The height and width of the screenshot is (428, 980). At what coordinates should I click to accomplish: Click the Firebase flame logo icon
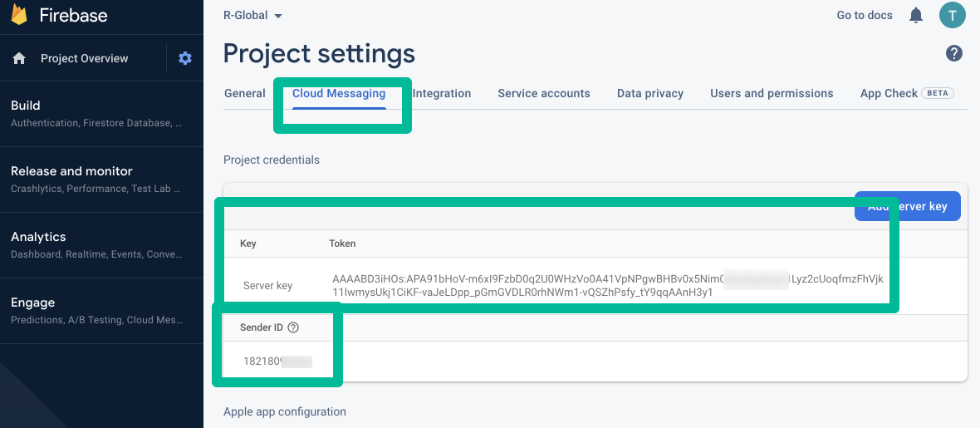click(19, 14)
